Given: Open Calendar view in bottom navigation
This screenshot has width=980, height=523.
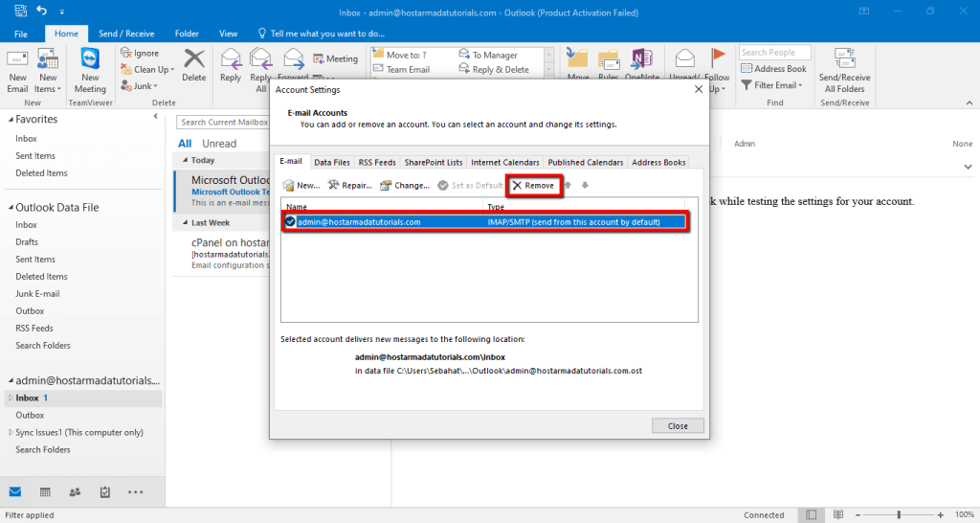Looking at the screenshot, I should [45, 492].
